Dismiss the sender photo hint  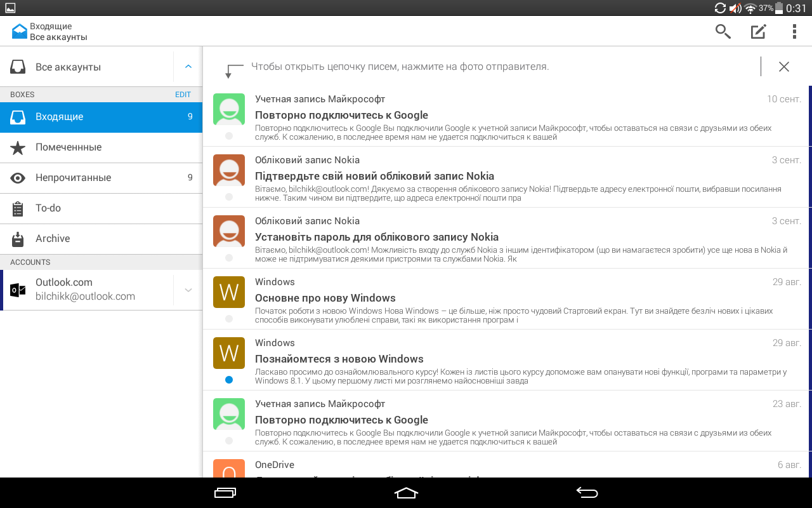[784, 67]
